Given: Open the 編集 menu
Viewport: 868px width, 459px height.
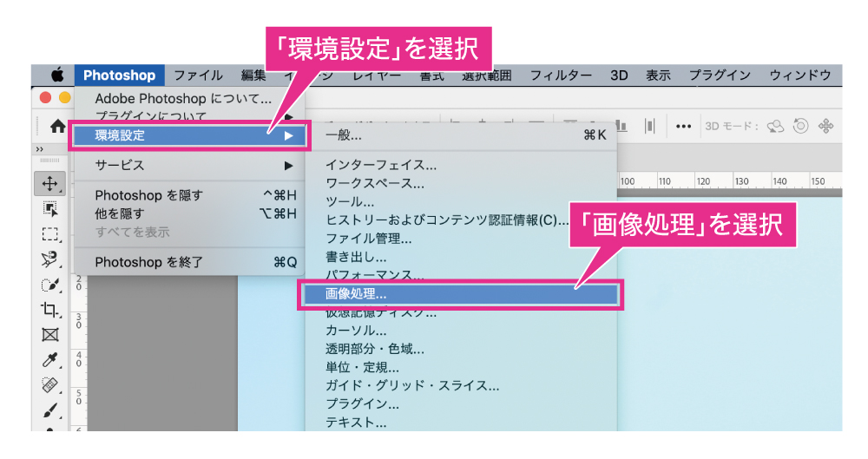Looking at the screenshot, I should 253,75.
